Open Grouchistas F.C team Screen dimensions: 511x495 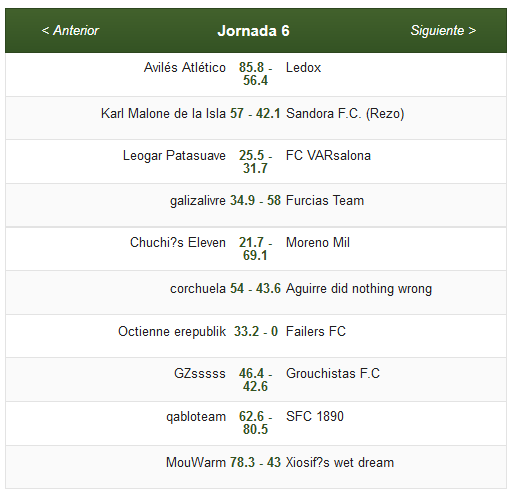[x=333, y=373]
